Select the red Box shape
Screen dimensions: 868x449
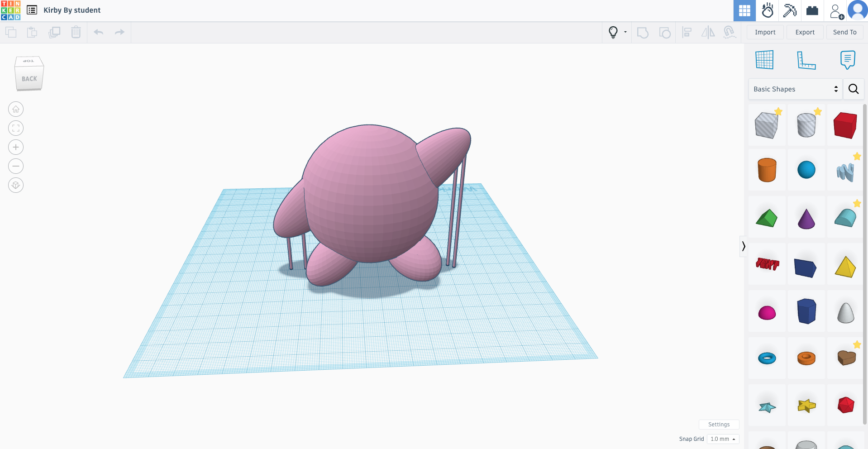(845, 125)
